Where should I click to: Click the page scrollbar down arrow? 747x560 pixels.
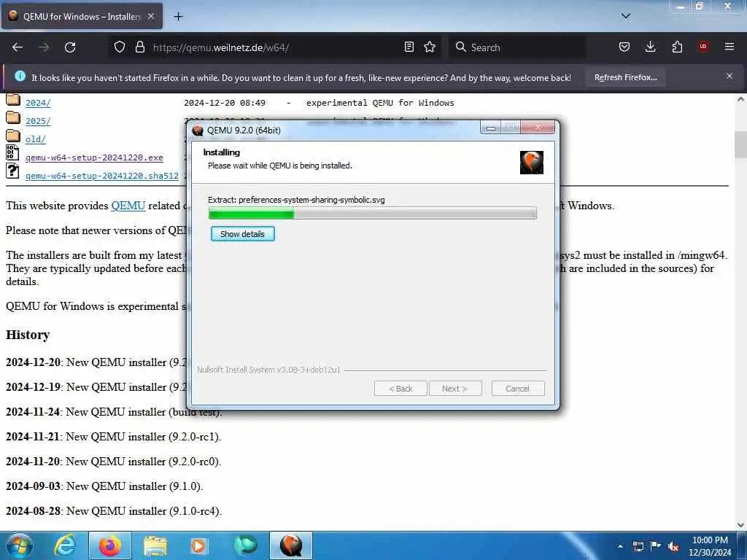(740, 524)
